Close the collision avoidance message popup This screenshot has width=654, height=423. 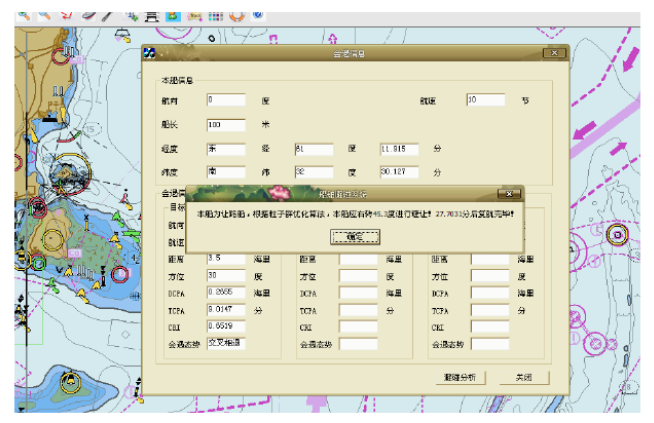coord(509,194)
